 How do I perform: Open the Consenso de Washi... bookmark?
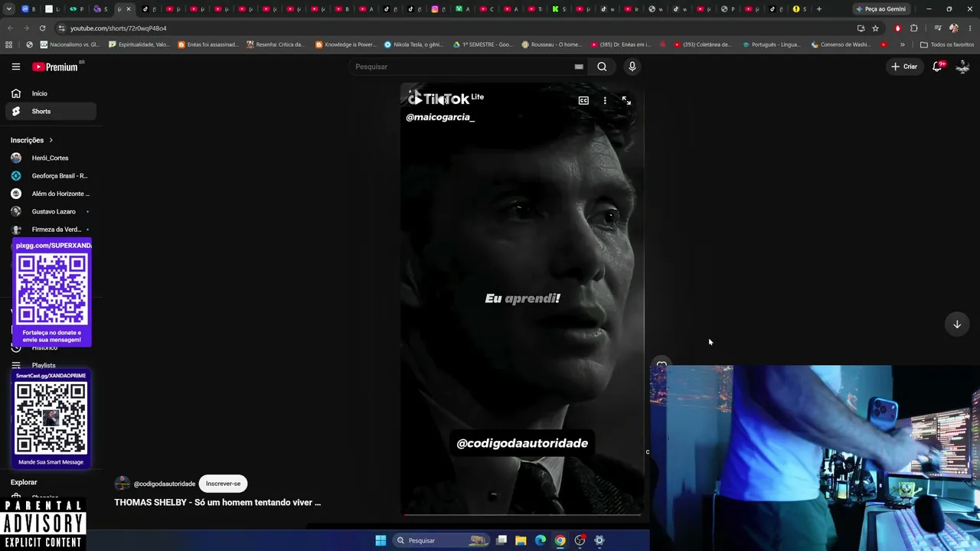click(x=841, y=44)
